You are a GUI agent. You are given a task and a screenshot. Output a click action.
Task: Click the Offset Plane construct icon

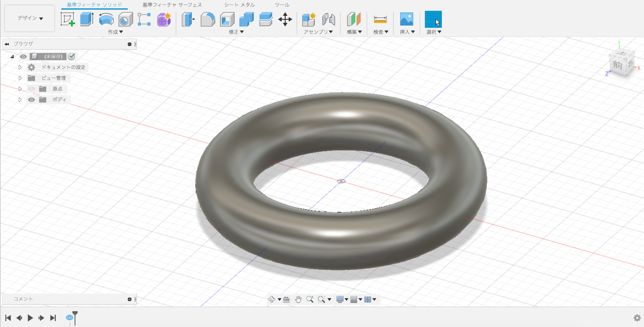(354, 19)
